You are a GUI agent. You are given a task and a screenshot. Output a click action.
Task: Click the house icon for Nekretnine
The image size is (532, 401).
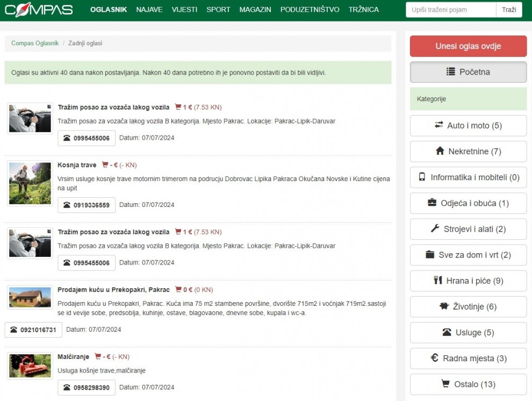(x=440, y=152)
